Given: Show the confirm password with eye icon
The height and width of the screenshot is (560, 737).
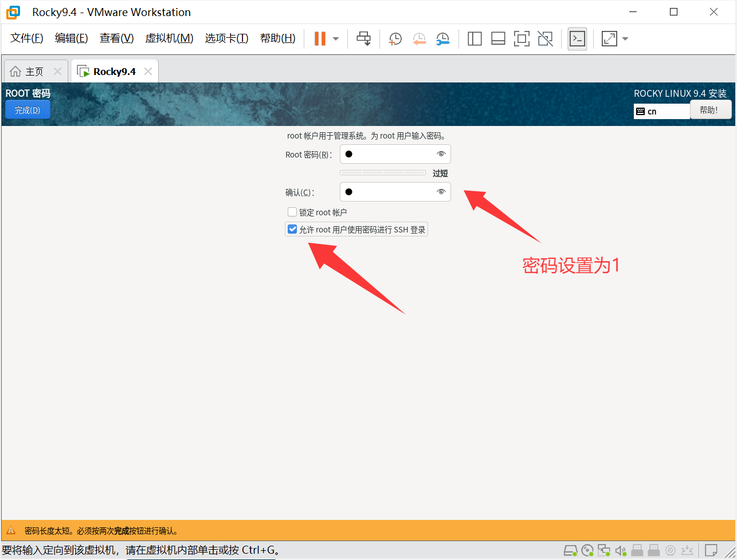Looking at the screenshot, I should point(441,192).
